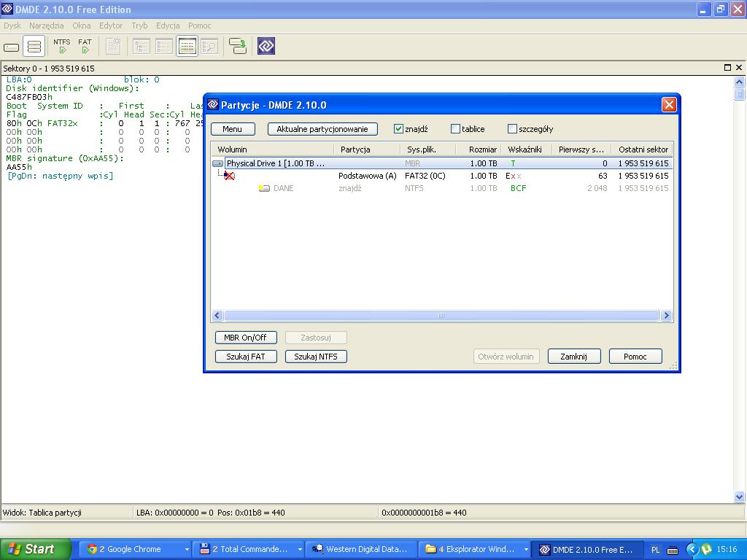The width and height of the screenshot is (747, 560).
Task: Click the MBR On/Off button
Action: [245, 338]
